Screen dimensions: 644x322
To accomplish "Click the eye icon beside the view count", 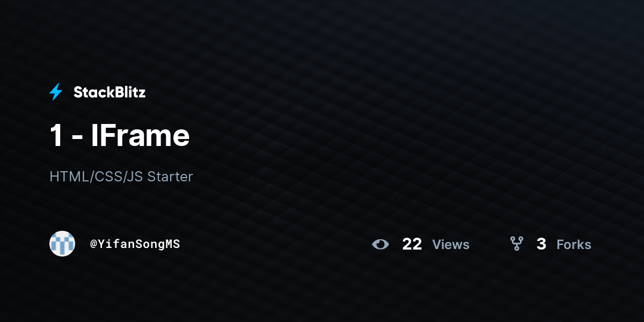I will coord(380,244).
